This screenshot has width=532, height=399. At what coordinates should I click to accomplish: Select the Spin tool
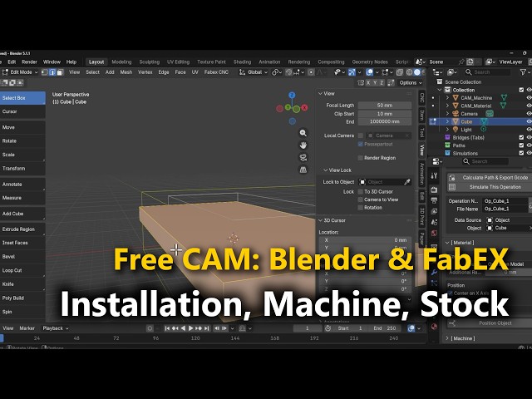(22, 312)
